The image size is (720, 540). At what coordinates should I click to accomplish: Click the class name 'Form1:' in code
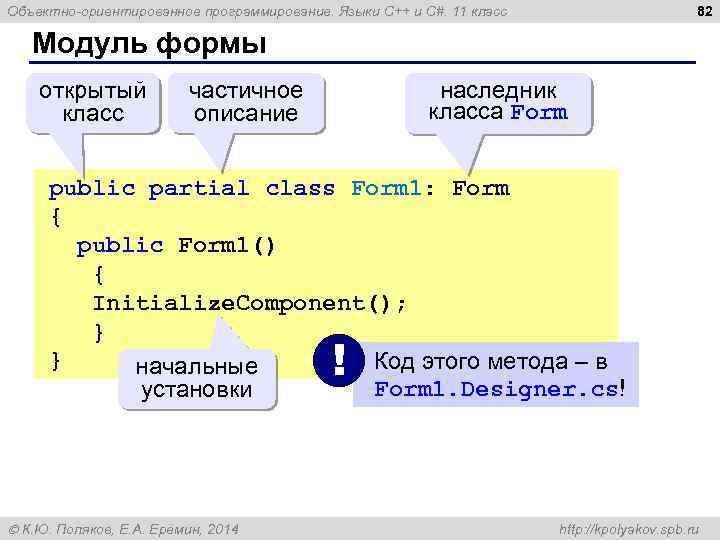click(x=393, y=189)
